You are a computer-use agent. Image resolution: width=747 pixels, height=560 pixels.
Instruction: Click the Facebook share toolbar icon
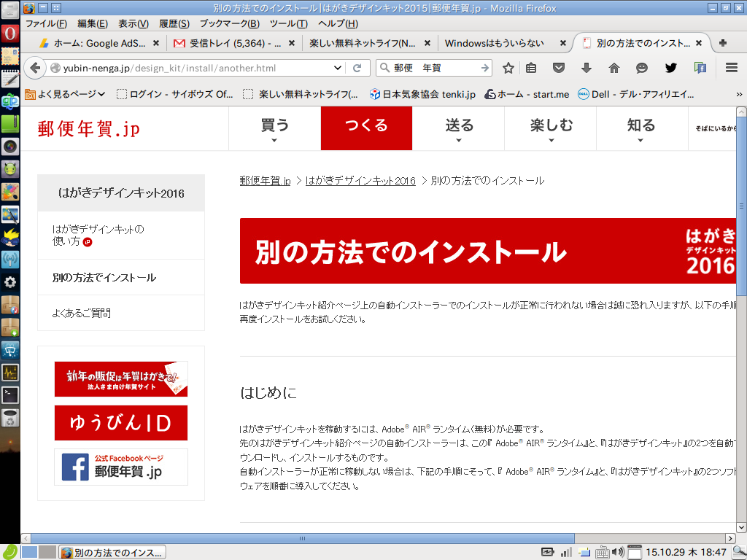pyautogui.click(x=700, y=68)
